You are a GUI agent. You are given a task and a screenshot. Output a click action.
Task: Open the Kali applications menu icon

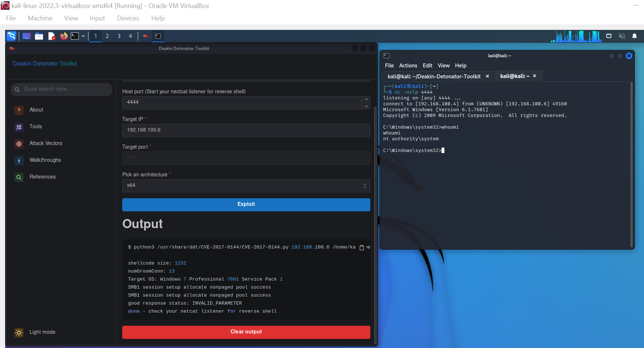(11, 36)
